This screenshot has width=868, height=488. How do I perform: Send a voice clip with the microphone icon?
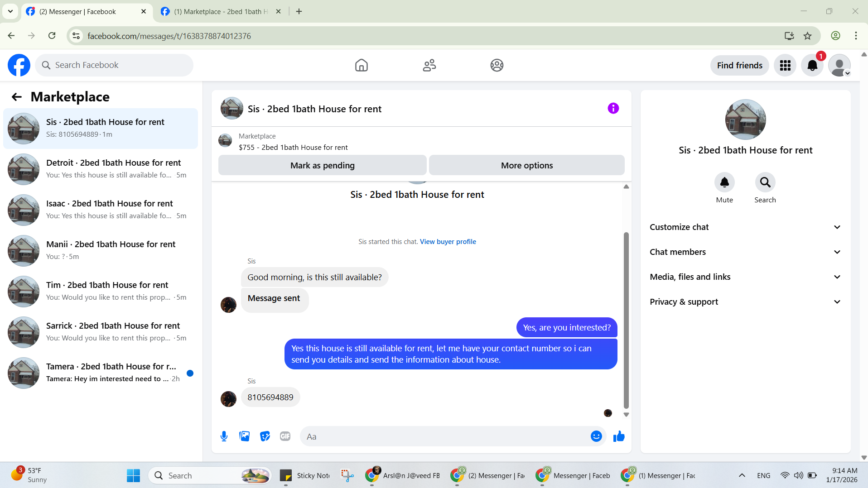(224, 436)
